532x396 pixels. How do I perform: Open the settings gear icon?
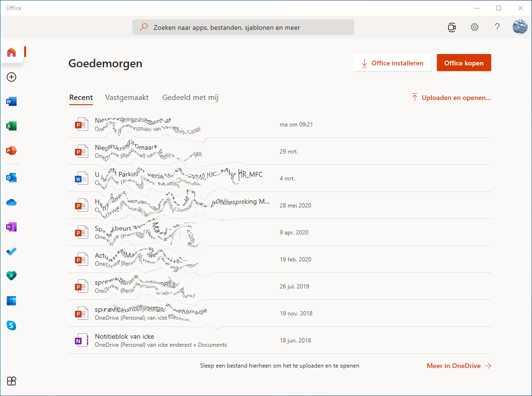tap(474, 27)
